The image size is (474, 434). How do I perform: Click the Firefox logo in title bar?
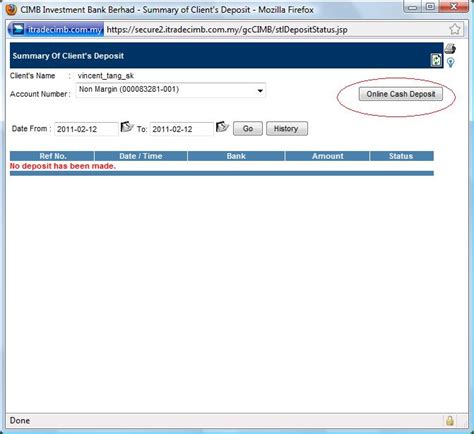tap(11, 10)
